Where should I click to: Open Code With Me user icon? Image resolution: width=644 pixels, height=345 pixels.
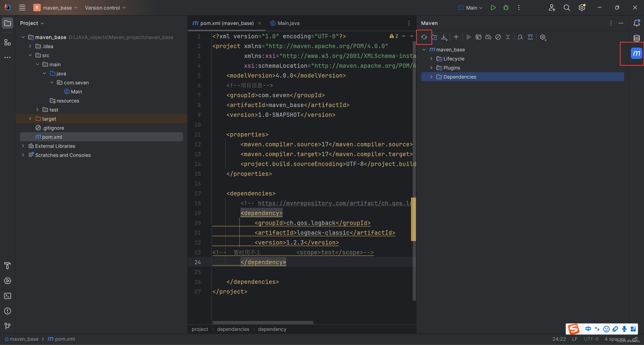click(552, 8)
